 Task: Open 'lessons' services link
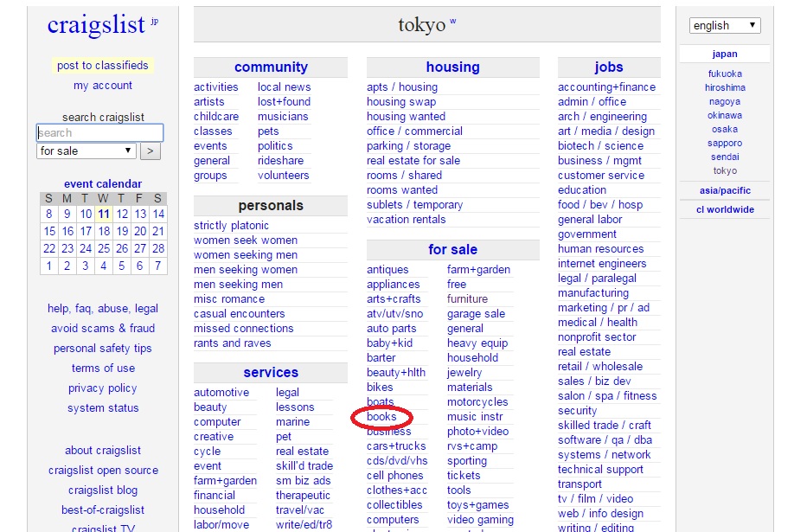pos(295,407)
